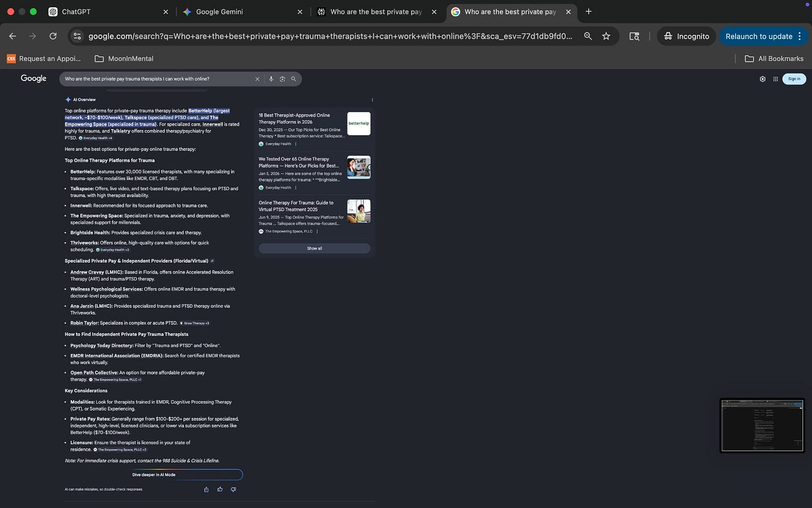Click Dive deeper in AI Mode button
This screenshot has height=508, width=812.
click(x=154, y=475)
